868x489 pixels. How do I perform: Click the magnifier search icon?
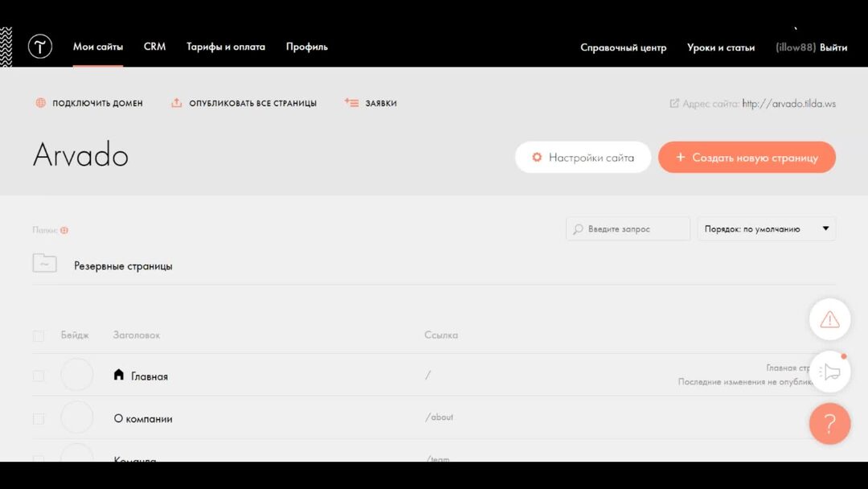pyautogui.click(x=578, y=228)
